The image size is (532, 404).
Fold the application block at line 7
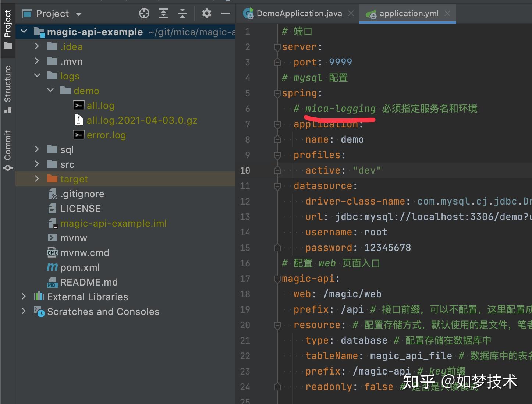point(277,124)
